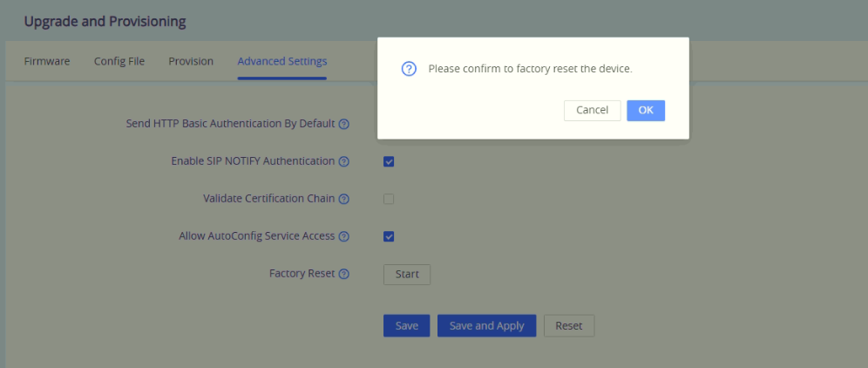Image resolution: width=868 pixels, height=368 pixels.
Task: Show help for Allow AutoConfig Service Access
Action: 343,236
